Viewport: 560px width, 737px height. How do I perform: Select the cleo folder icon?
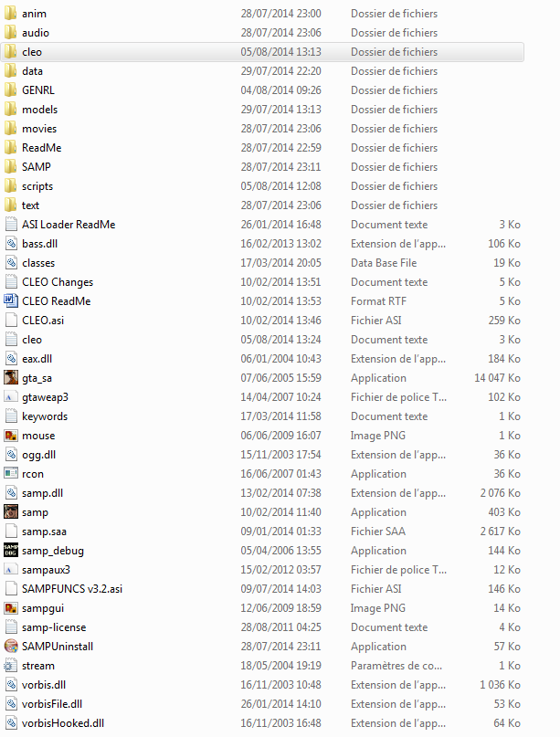tap(11, 52)
